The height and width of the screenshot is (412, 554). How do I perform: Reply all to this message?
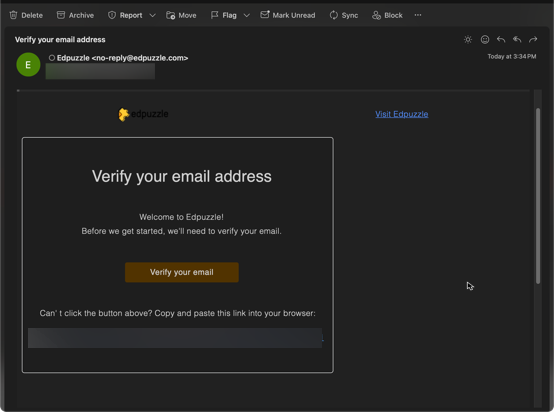tap(517, 40)
